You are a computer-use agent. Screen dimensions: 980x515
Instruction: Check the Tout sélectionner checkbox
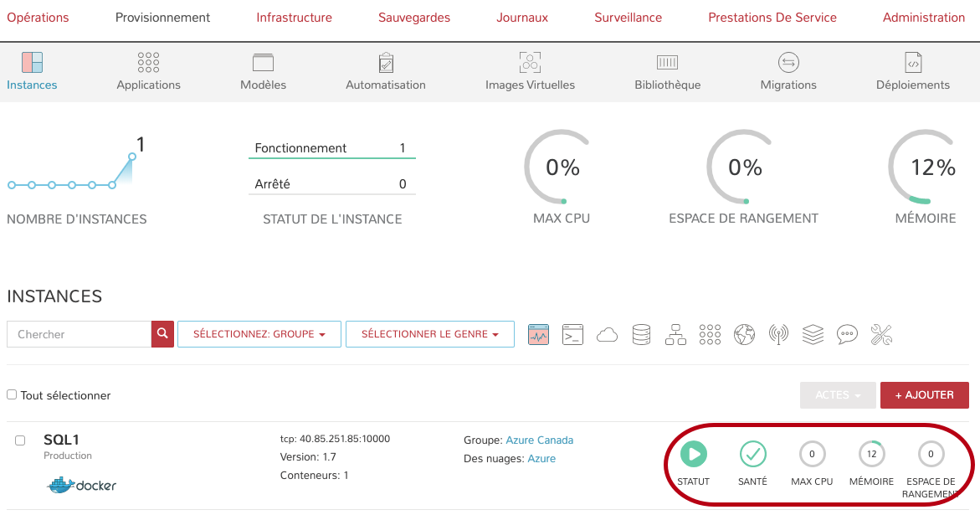coord(12,394)
